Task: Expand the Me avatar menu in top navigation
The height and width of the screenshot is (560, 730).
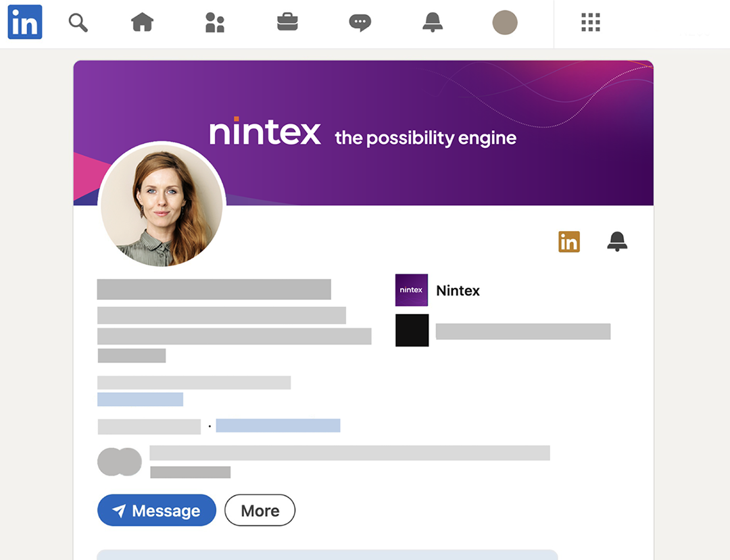Action: (505, 23)
